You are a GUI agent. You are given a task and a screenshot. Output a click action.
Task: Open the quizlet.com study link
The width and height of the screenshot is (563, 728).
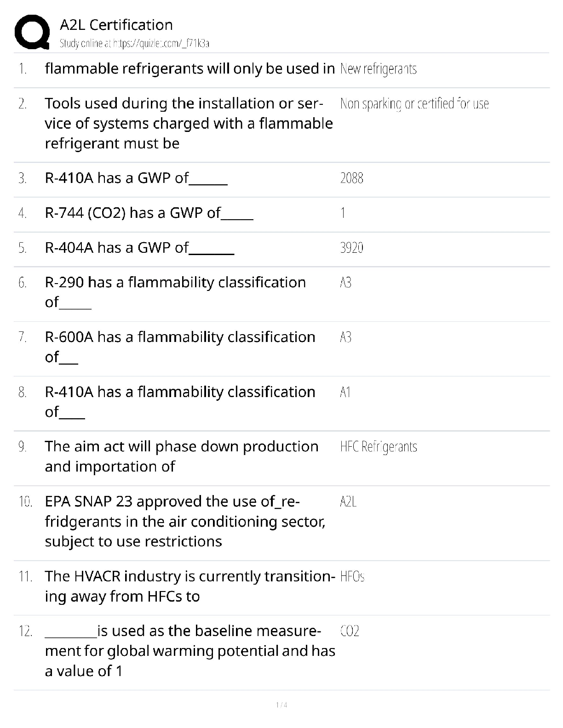point(134,44)
